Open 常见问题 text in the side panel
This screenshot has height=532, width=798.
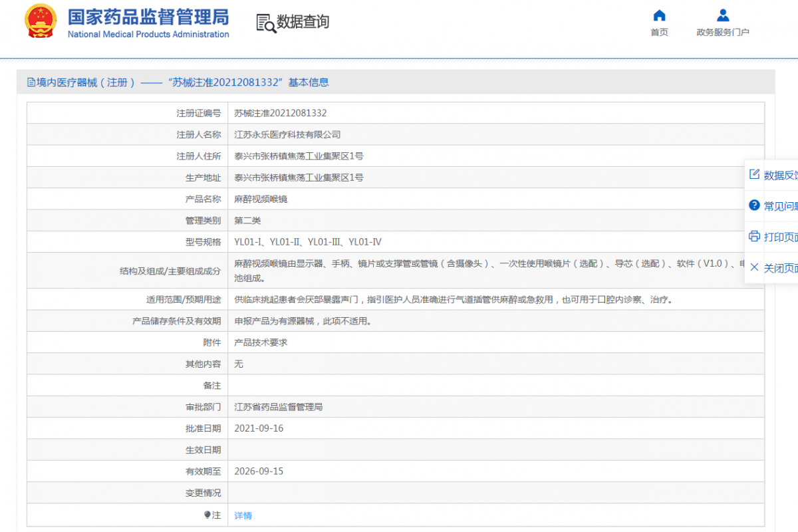coord(781,206)
